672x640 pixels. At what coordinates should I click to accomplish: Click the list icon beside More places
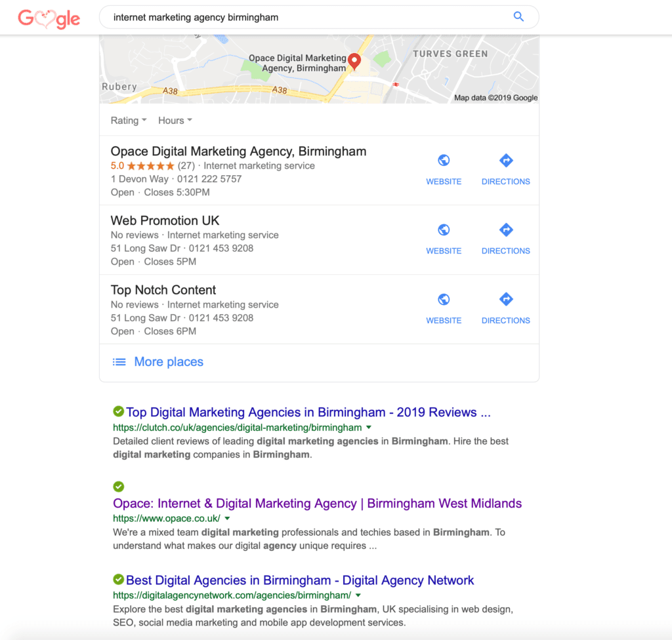pyautogui.click(x=119, y=361)
